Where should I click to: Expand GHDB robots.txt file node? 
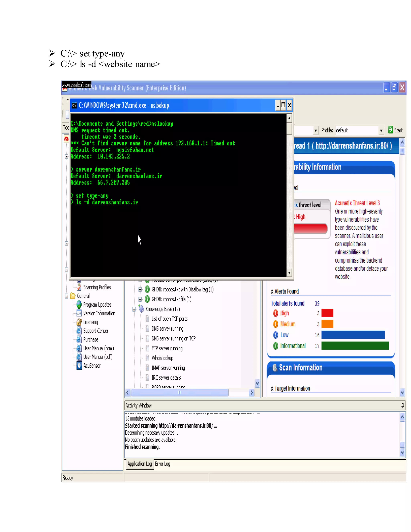click(140, 299)
